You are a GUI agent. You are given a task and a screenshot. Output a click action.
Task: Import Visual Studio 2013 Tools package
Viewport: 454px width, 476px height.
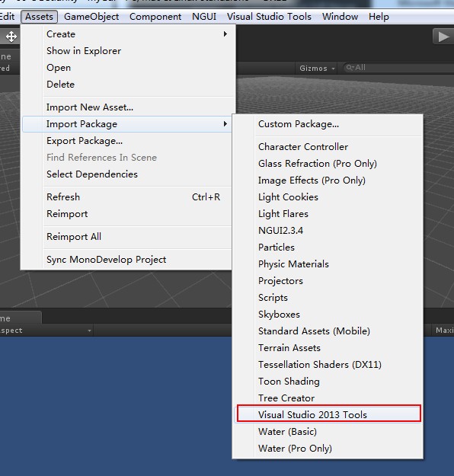(x=328, y=414)
